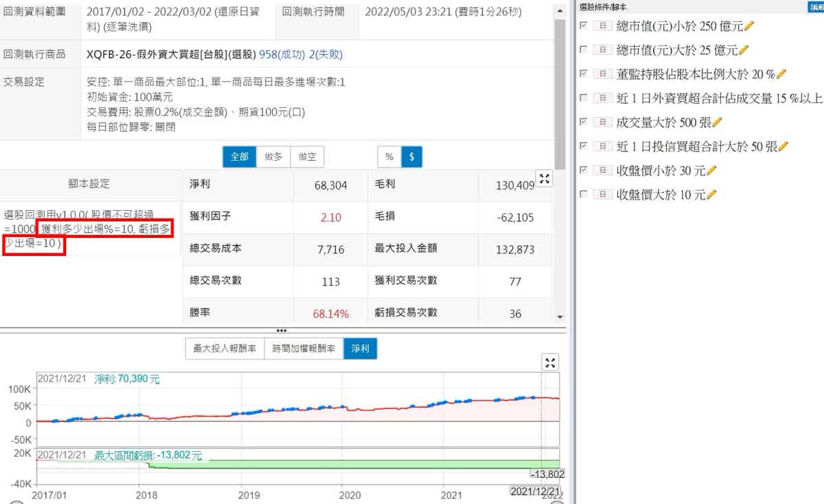Check the 收盤價大於 10 元 checkbox
Image resolution: width=824 pixels, height=504 pixels.
point(584,194)
